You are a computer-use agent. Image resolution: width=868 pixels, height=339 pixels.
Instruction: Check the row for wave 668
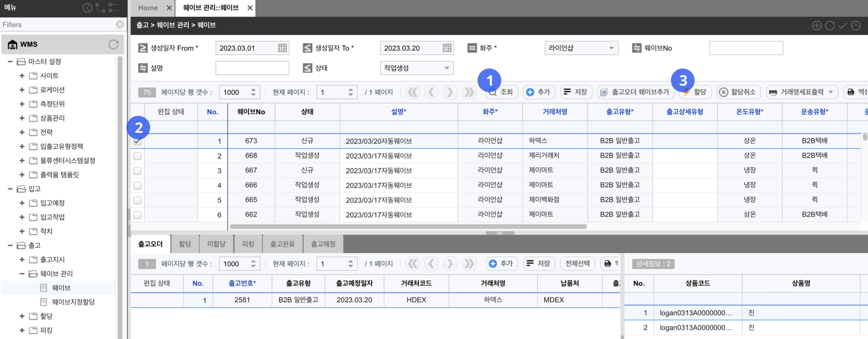pyautogui.click(x=138, y=156)
